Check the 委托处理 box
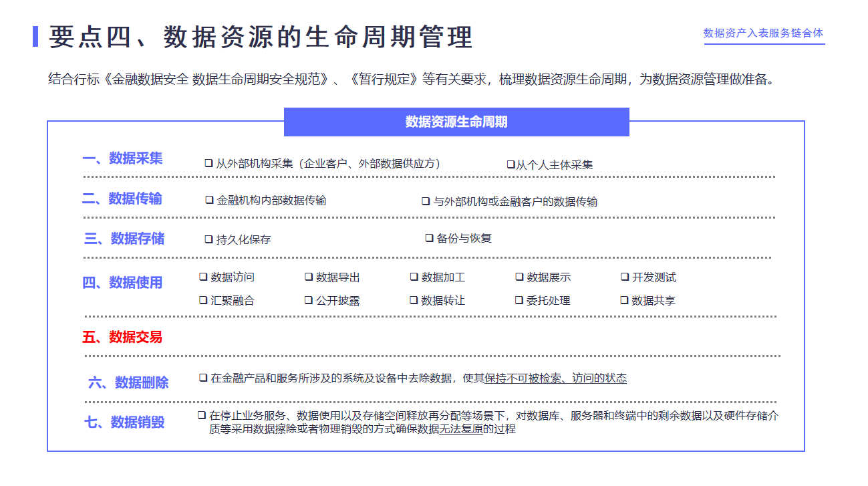Viewport: 868px width, 486px height. pos(519,300)
